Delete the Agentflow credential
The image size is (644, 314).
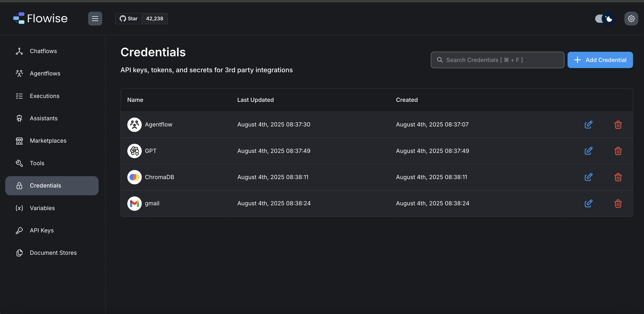click(618, 125)
